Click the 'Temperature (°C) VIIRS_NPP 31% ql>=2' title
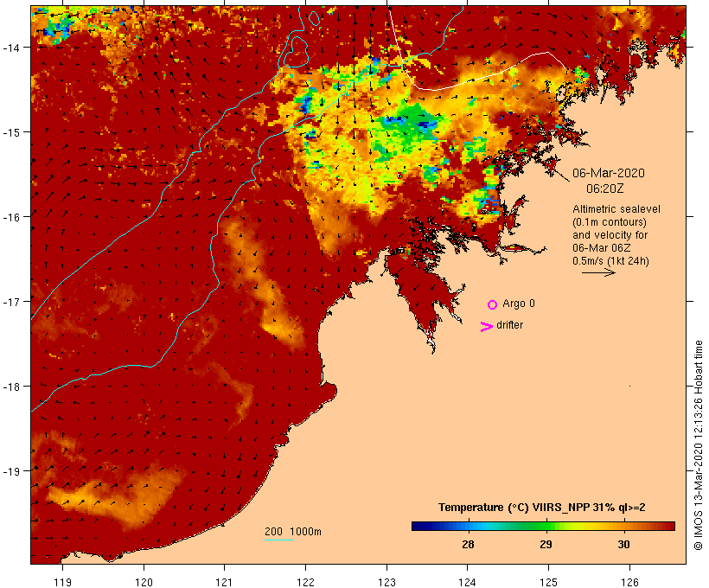 [542, 508]
